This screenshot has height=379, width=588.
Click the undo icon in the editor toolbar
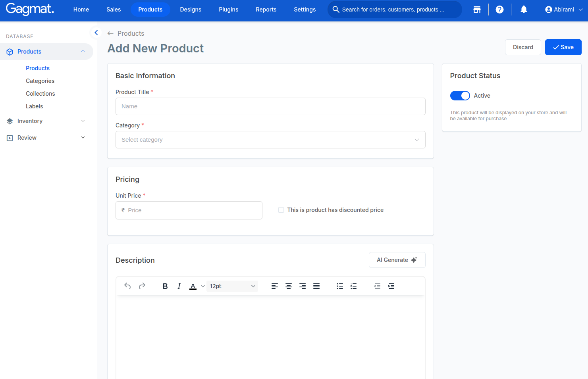tap(127, 286)
